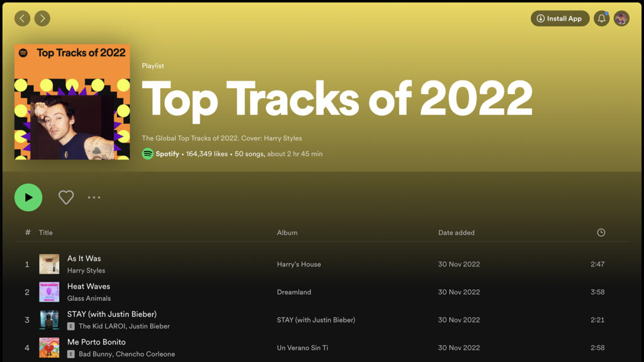The height and width of the screenshot is (362, 644).
Task: Click the 2:21 duration of the STAY track
Action: [597, 320]
